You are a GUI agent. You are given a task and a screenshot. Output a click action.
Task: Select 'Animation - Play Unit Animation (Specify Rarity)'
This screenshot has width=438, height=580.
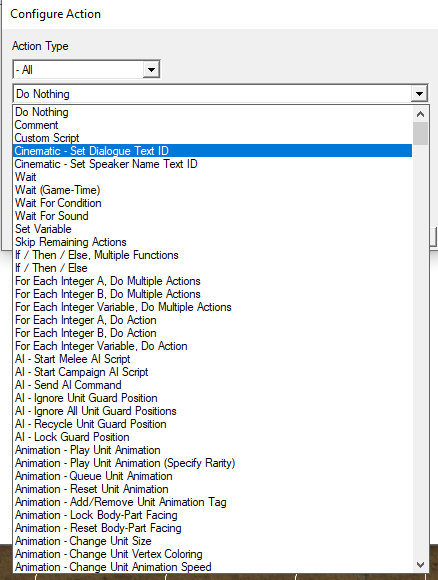pyautogui.click(x=213, y=463)
